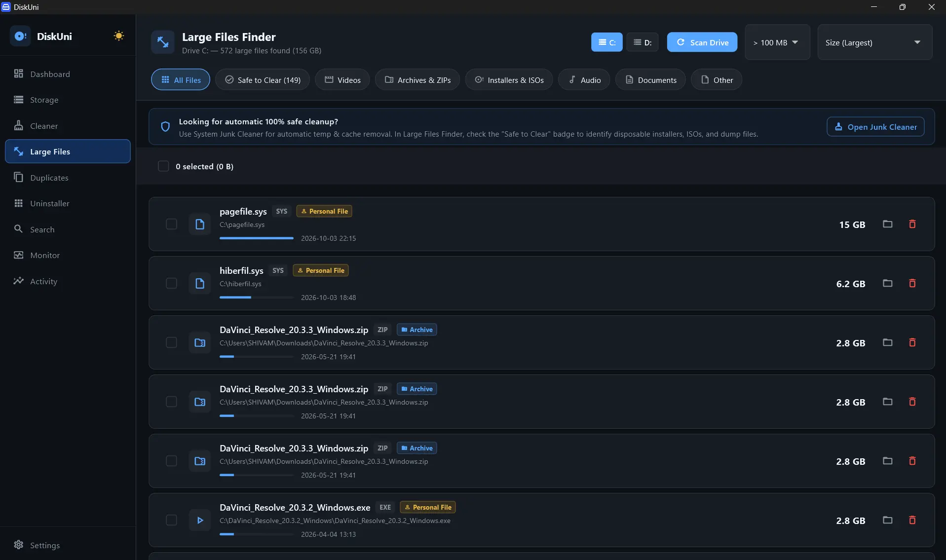Open Duplicates finder in sidebar

68,178
